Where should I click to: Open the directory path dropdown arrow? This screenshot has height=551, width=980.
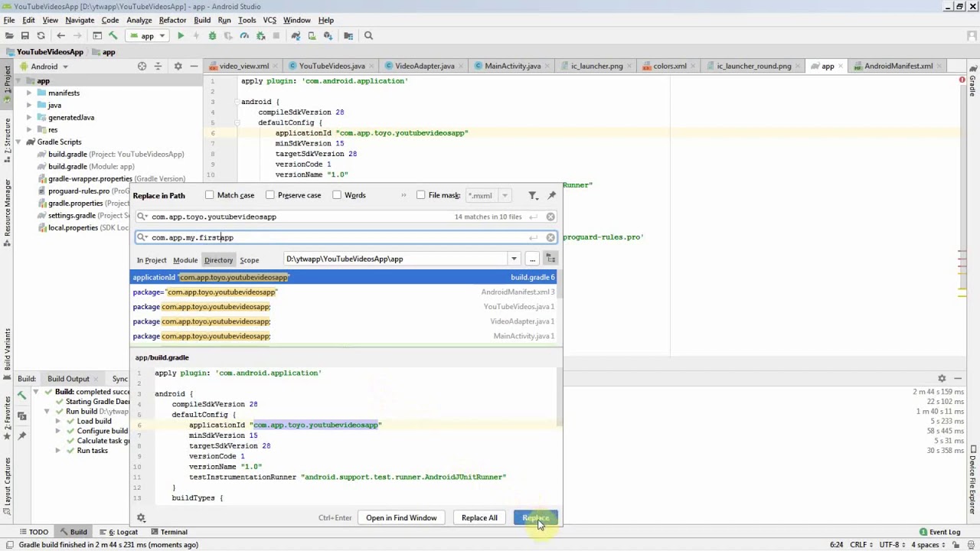point(514,259)
